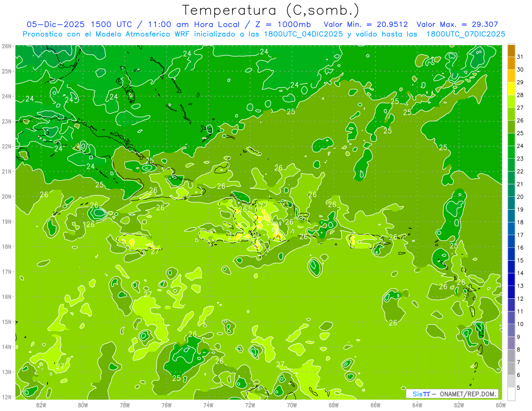The height and width of the screenshot is (411, 532).
Task: Click the dark orange swatch above the 31 label
Action: pyautogui.click(x=511, y=51)
